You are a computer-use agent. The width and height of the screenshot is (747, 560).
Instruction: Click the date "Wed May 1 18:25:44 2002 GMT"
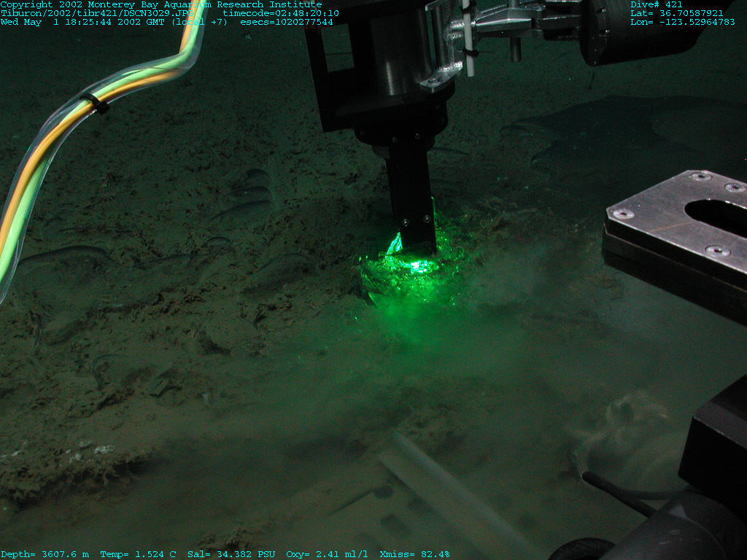84,22
